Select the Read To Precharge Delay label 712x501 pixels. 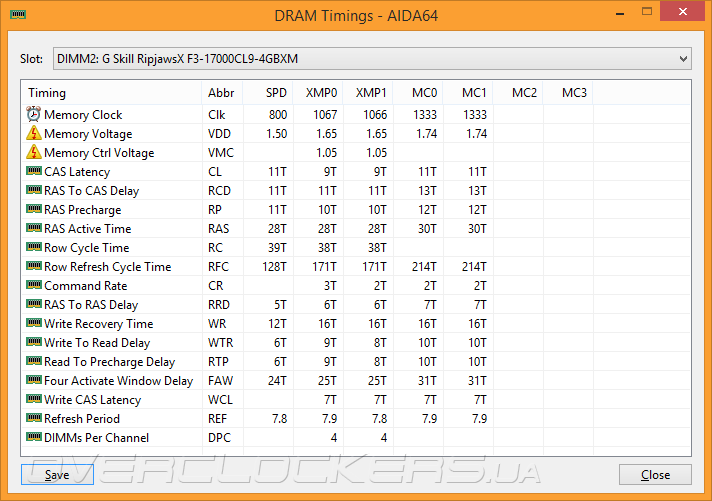[x=109, y=362]
